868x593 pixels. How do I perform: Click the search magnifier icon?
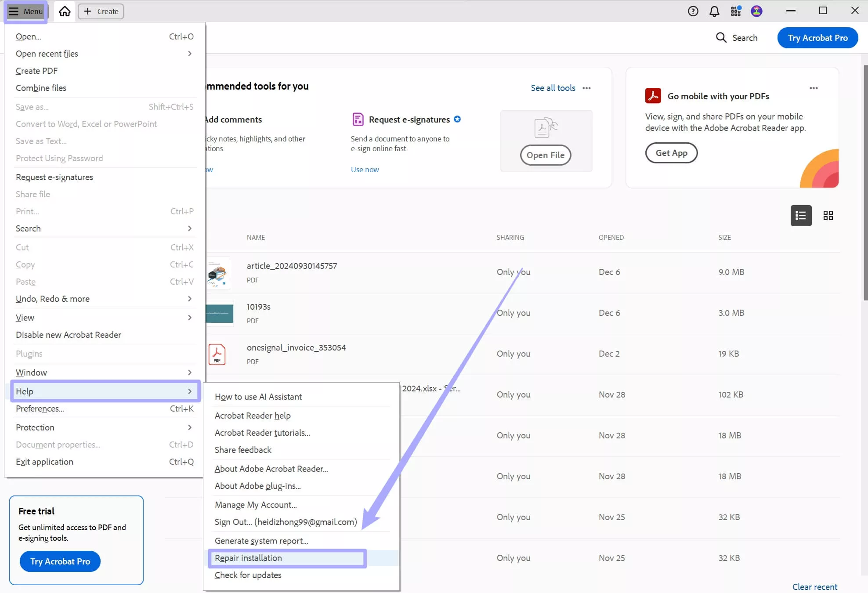click(x=721, y=38)
